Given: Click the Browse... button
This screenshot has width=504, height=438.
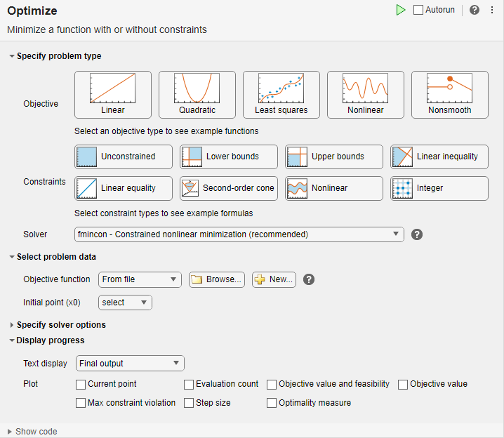Looking at the screenshot, I should 217,279.
